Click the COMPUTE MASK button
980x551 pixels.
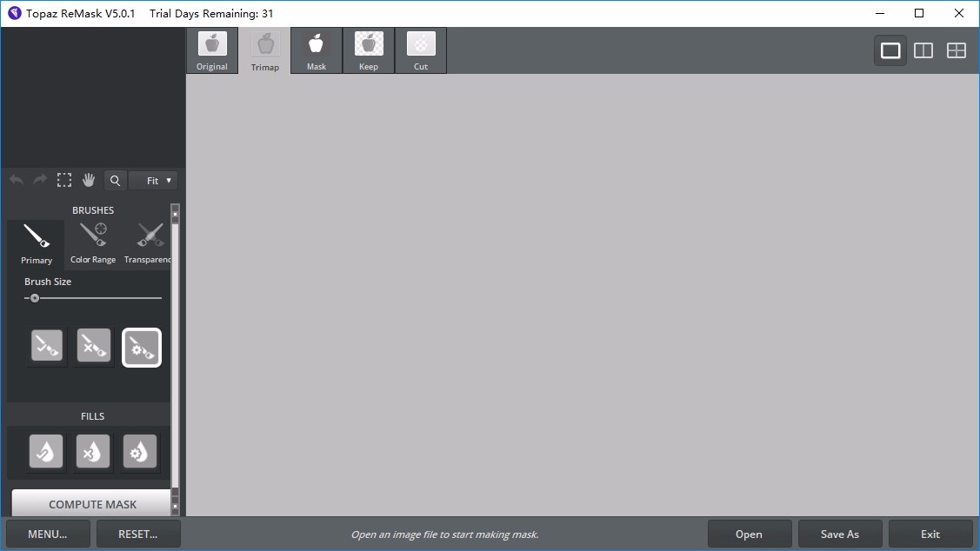(x=91, y=503)
